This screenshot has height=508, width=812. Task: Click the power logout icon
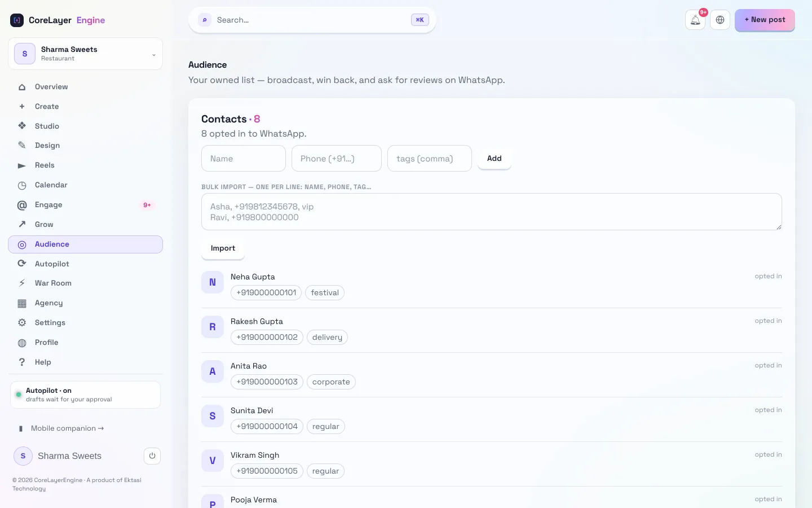coord(152,456)
